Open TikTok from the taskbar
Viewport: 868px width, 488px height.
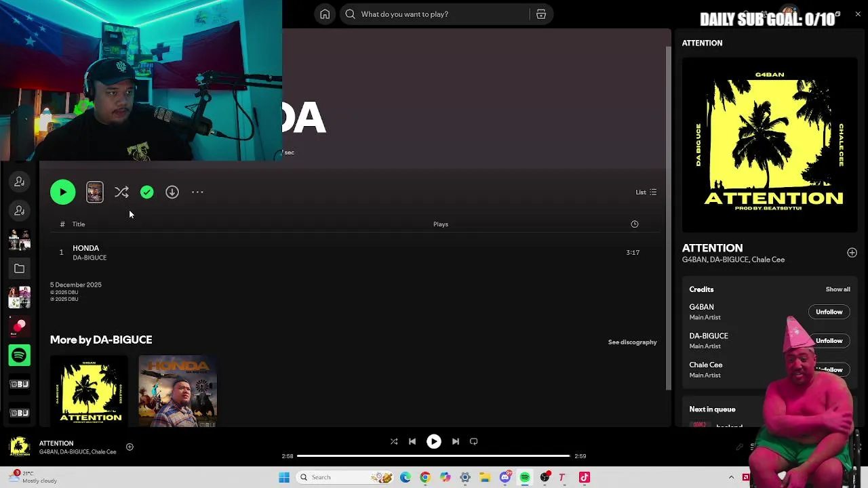[x=585, y=477]
